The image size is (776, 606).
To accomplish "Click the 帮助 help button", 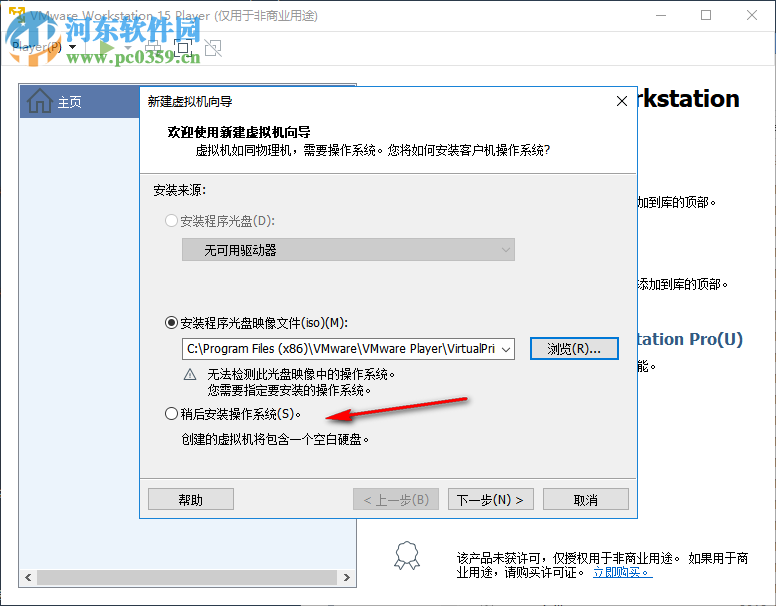I will [x=191, y=500].
